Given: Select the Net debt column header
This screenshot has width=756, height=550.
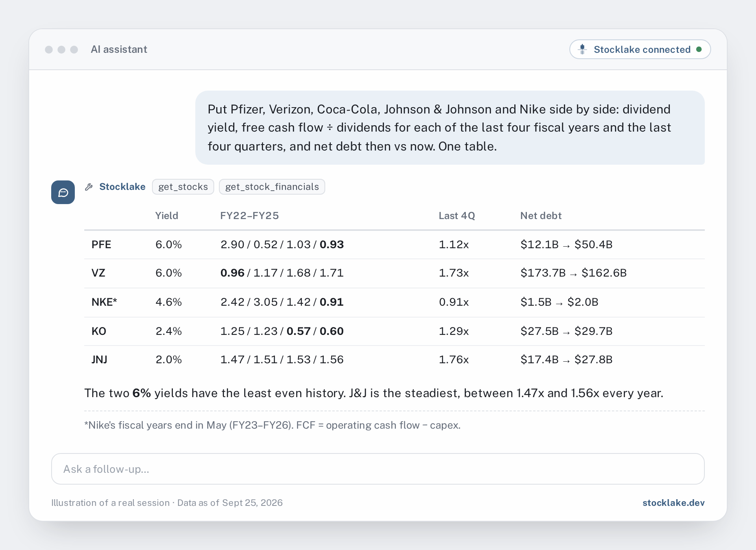Looking at the screenshot, I should (541, 216).
